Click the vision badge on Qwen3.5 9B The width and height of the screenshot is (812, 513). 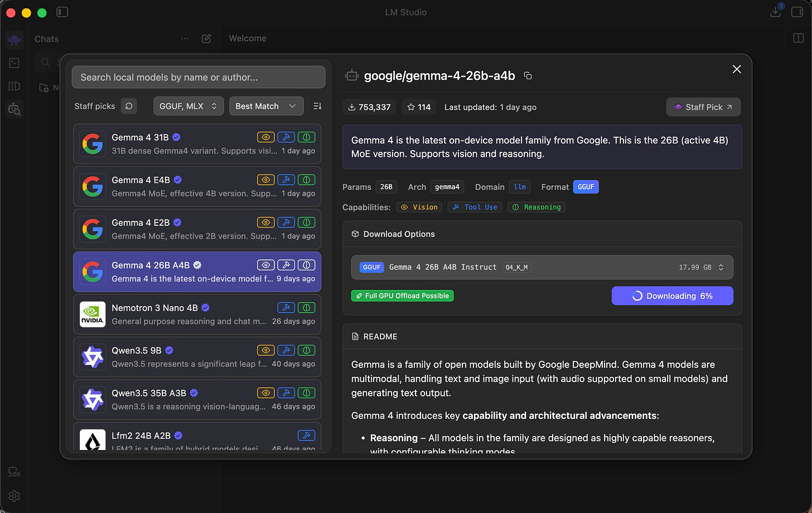[266, 350]
